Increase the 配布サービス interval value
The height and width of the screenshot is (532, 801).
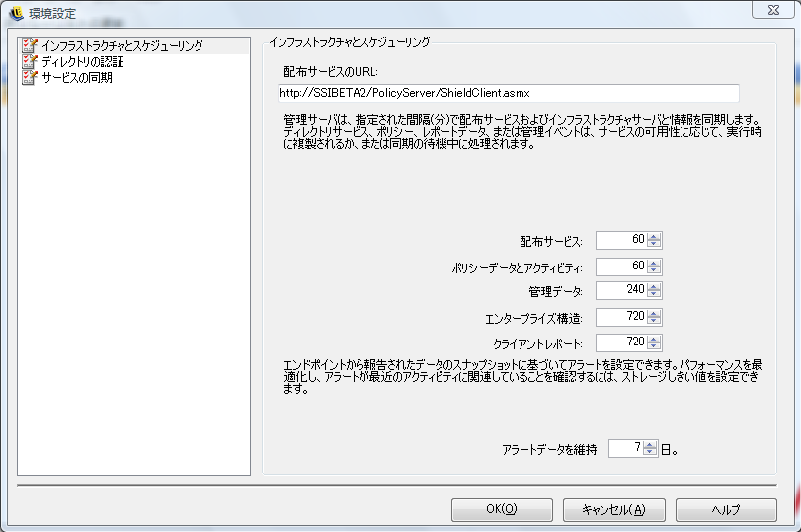tap(654, 236)
